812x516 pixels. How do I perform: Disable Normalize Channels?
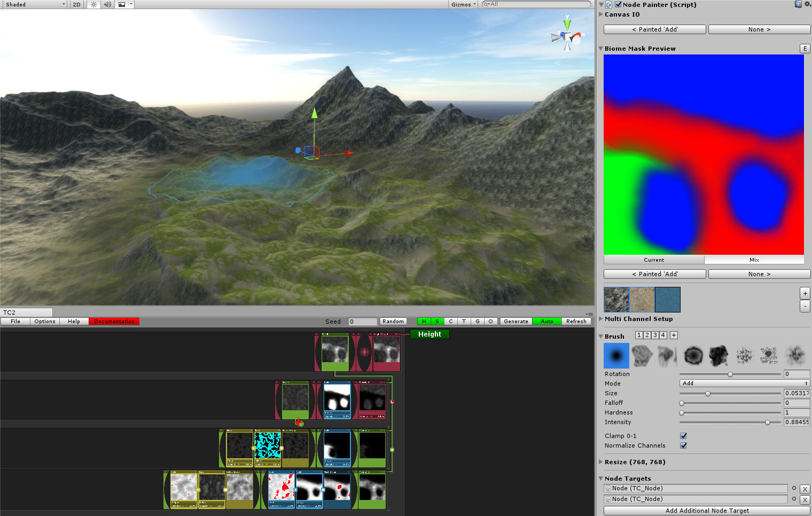click(683, 445)
